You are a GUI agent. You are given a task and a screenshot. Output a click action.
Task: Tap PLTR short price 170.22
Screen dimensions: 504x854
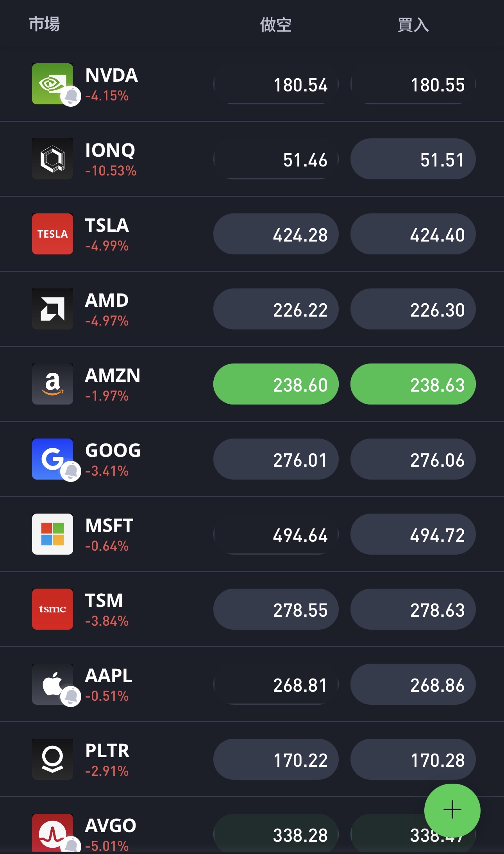point(276,759)
